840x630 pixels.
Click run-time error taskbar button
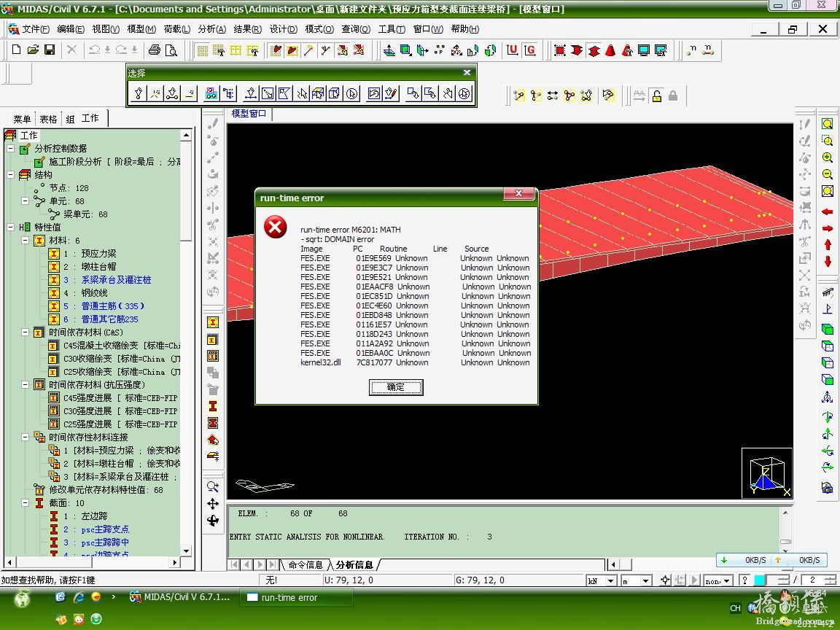[296, 597]
